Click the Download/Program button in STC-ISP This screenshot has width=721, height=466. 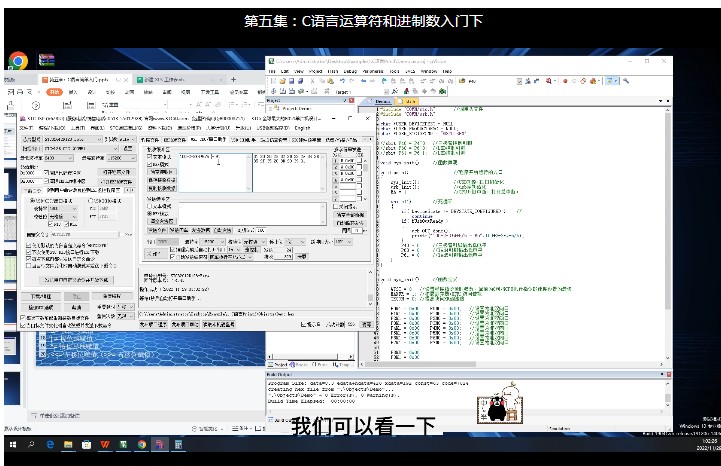41,296
